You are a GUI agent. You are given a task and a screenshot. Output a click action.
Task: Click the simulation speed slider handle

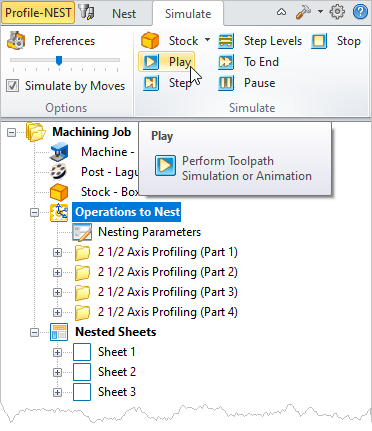[x=59, y=61]
